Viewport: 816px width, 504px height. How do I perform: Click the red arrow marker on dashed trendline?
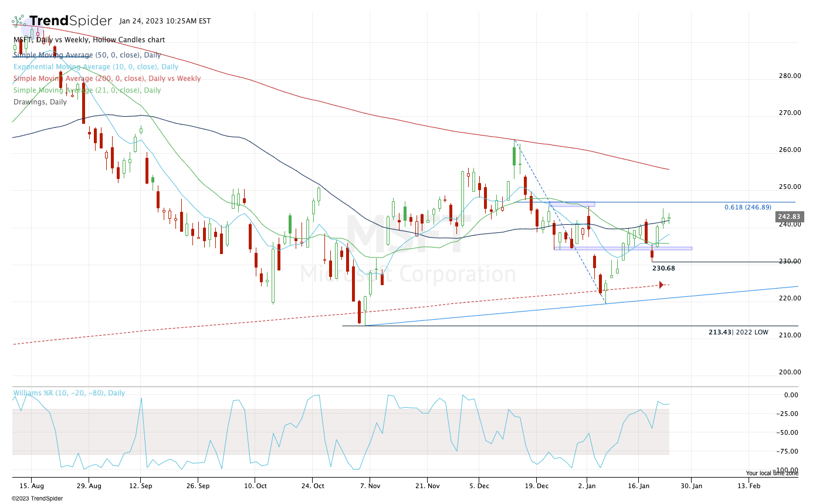pyautogui.click(x=662, y=285)
